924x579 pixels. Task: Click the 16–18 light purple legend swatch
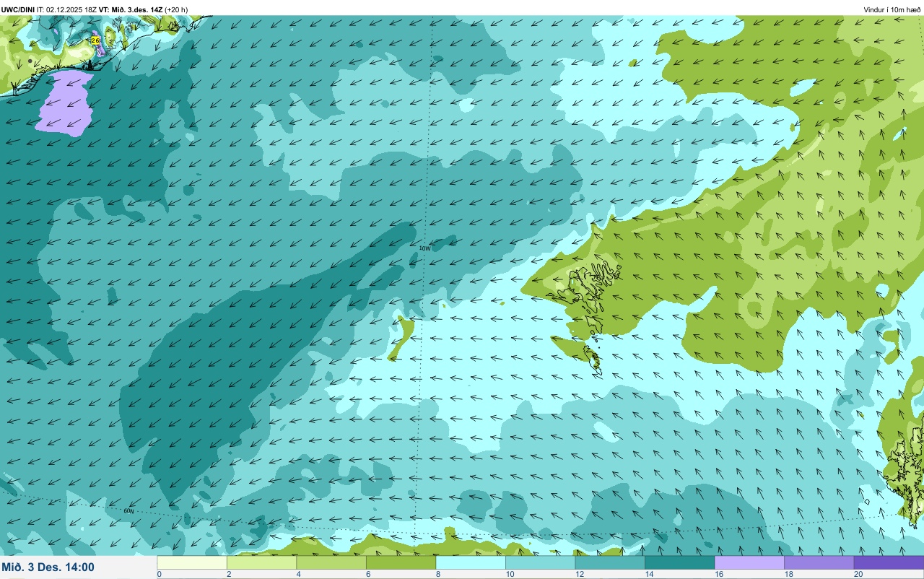point(749,562)
